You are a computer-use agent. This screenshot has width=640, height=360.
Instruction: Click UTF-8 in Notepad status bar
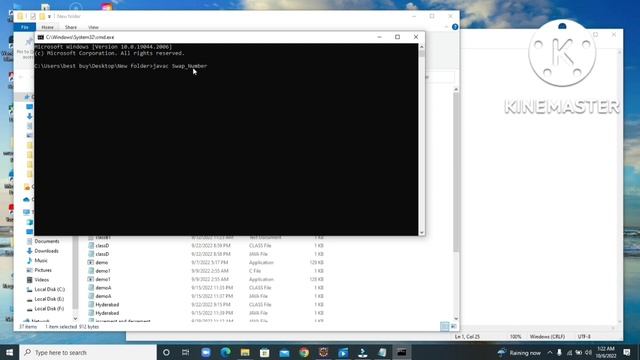tap(584, 337)
